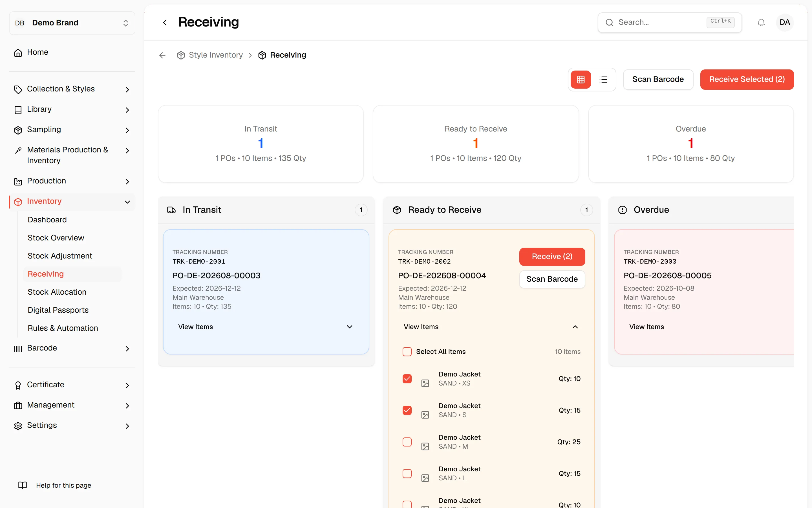Click the Home sidebar icon
The width and height of the screenshot is (812, 508).
pyautogui.click(x=18, y=52)
